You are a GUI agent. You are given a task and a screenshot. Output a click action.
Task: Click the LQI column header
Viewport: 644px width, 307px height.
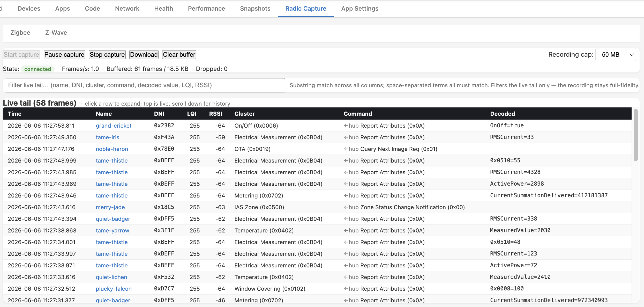(x=192, y=114)
